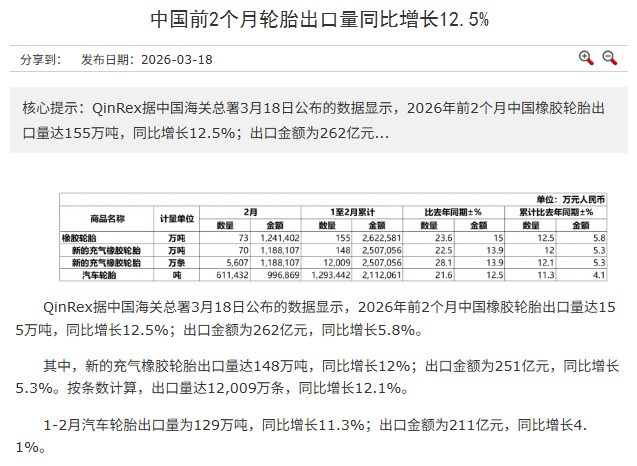
Task: Click the 累计比去年同期±% header
Action: [549, 212]
